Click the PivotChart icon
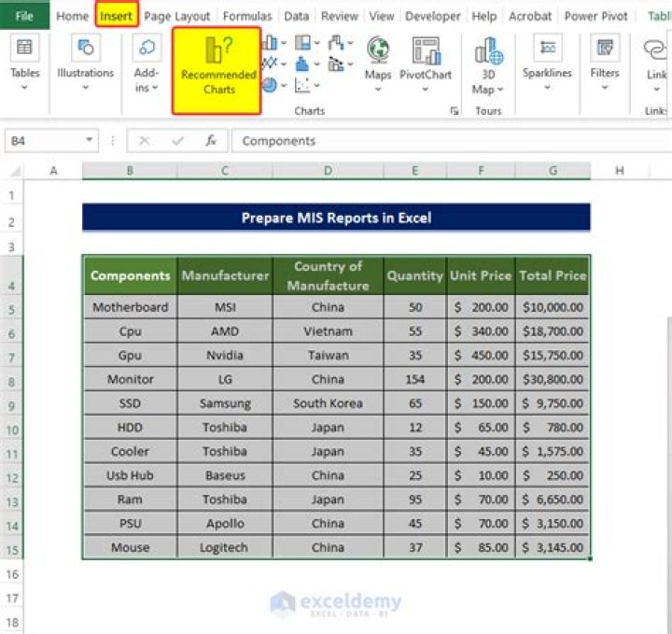The height and width of the screenshot is (634, 672). pyautogui.click(x=426, y=50)
